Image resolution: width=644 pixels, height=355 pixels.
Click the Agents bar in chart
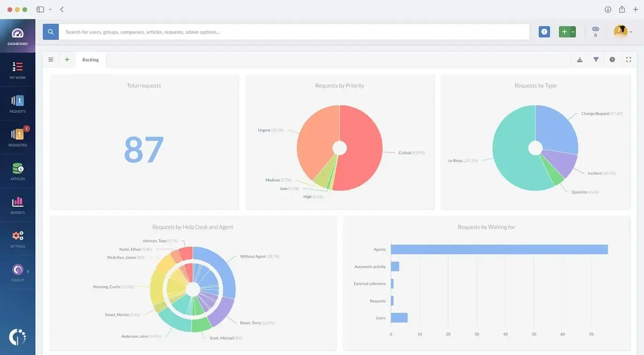tap(499, 249)
